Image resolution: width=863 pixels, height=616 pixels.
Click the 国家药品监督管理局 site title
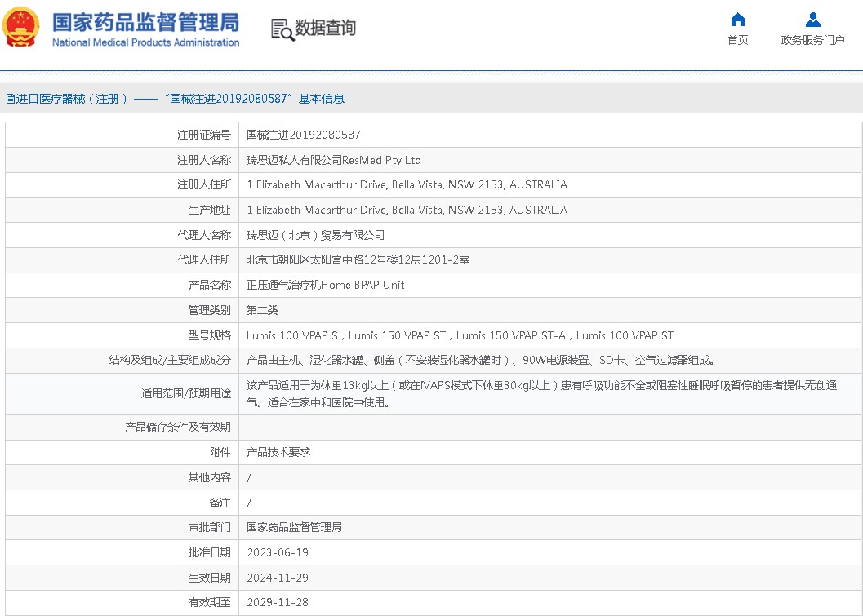145,21
